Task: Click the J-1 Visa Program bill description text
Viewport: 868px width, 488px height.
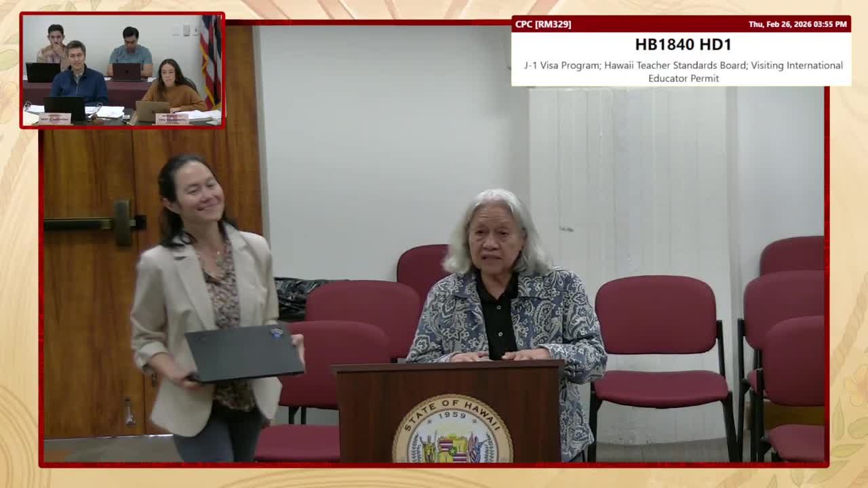Action: point(683,72)
